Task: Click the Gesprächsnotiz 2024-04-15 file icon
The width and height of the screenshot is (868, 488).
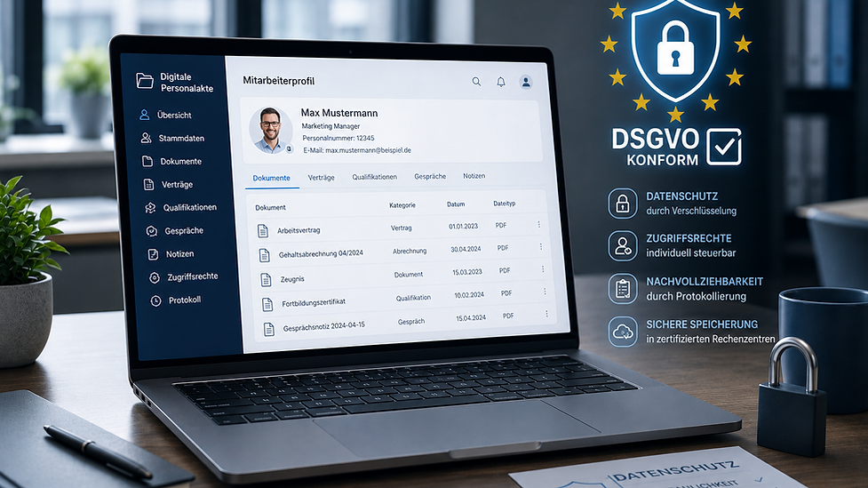Action: [269, 329]
